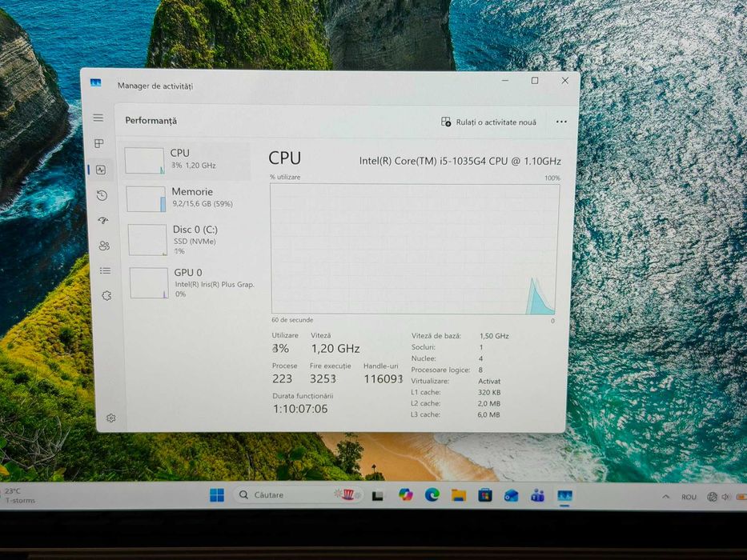Click the 'Performanță' page heading
This screenshot has width=747, height=560.
coord(151,121)
